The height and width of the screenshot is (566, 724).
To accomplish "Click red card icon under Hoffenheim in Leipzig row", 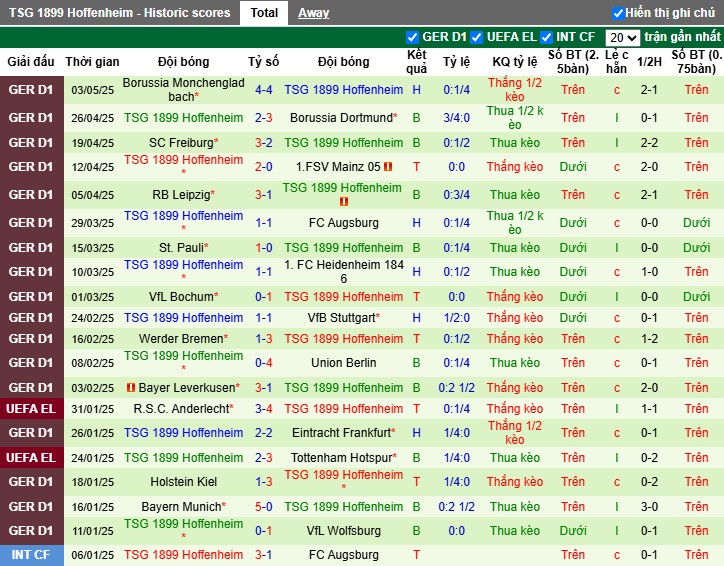I will click(x=344, y=201).
